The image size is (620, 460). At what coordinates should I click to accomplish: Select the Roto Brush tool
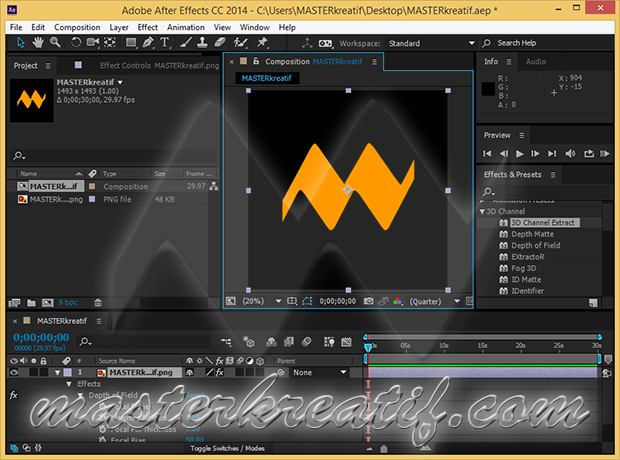click(x=240, y=42)
